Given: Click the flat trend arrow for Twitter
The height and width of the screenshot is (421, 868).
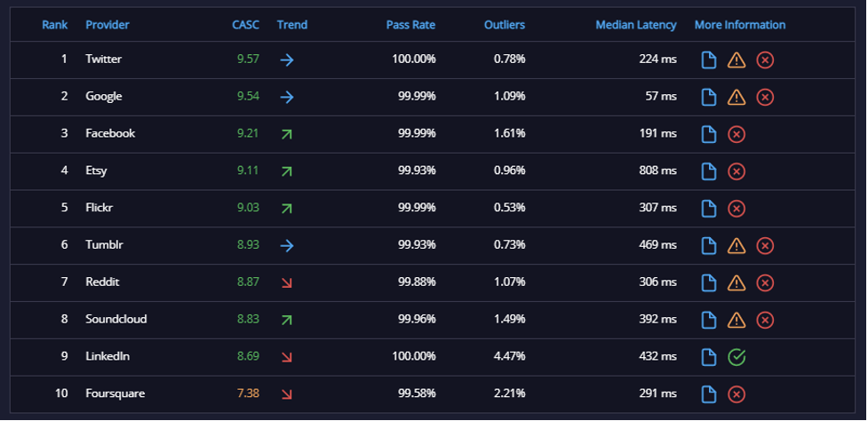Looking at the screenshot, I should (x=287, y=60).
